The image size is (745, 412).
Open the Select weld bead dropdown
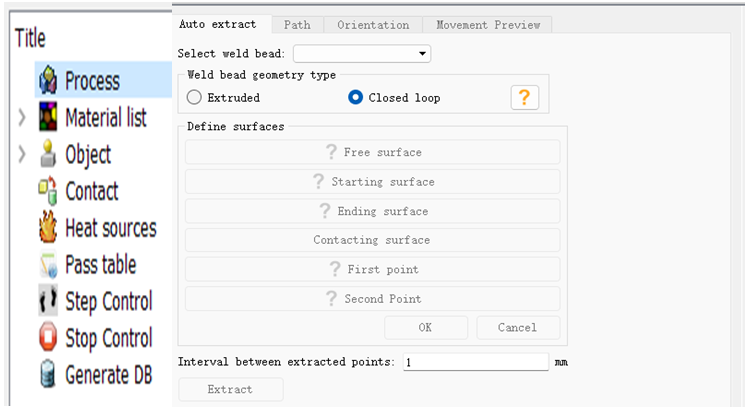coord(362,53)
